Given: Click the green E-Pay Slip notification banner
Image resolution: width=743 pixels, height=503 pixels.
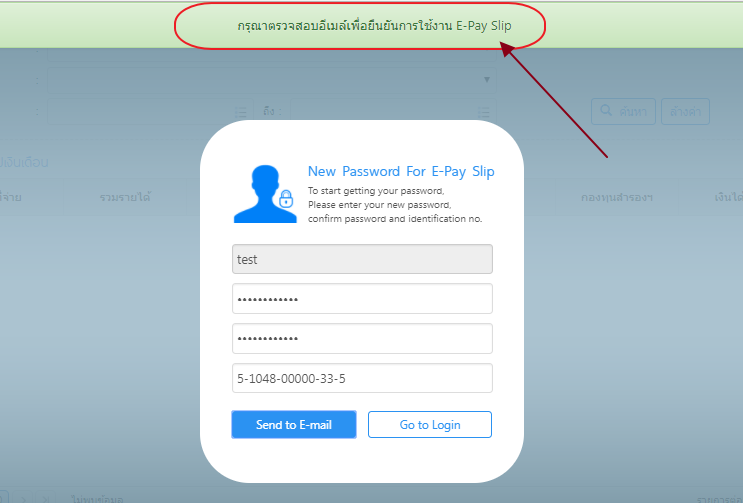Looking at the screenshot, I should [x=372, y=25].
